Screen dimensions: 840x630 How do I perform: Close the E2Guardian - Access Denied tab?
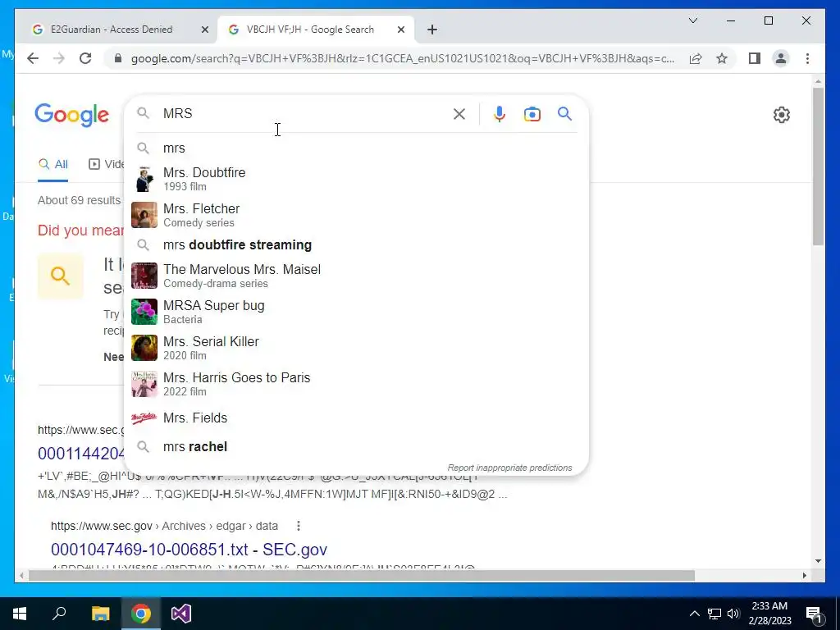click(204, 30)
